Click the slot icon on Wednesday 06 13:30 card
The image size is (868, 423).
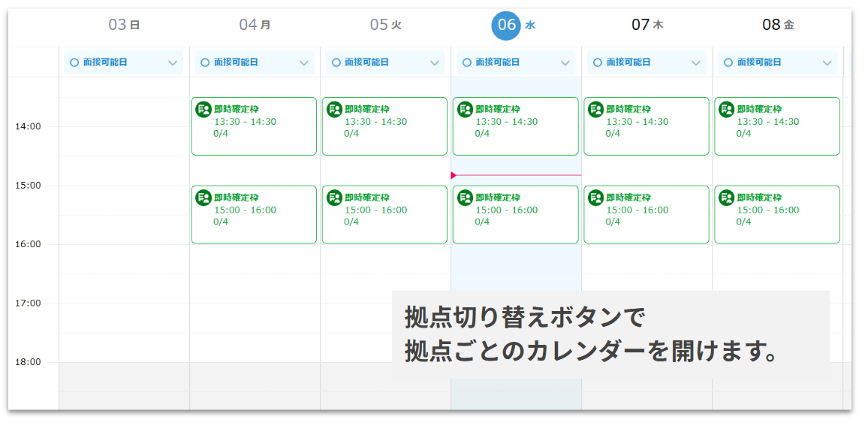point(465,110)
